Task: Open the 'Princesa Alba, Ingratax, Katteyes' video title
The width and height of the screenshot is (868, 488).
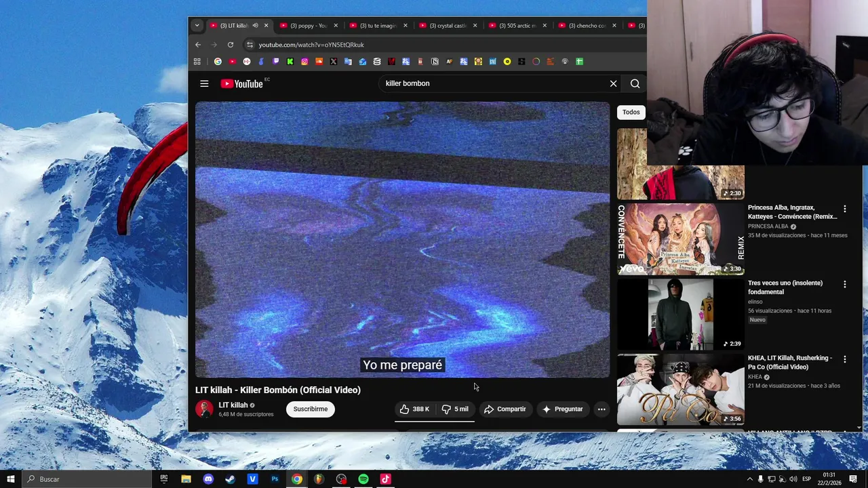Action: pyautogui.click(x=792, y=212)
